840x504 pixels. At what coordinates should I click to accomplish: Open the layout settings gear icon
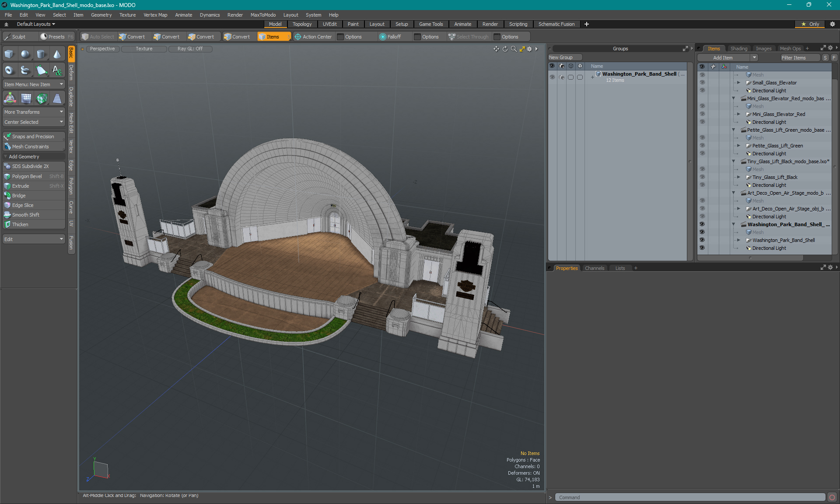[x=833, y=24]
